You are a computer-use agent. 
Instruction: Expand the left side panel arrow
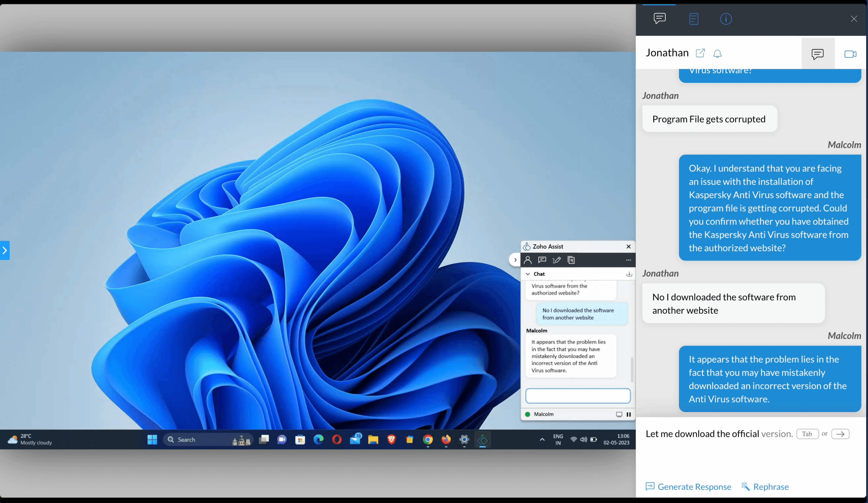pos(5,251)
